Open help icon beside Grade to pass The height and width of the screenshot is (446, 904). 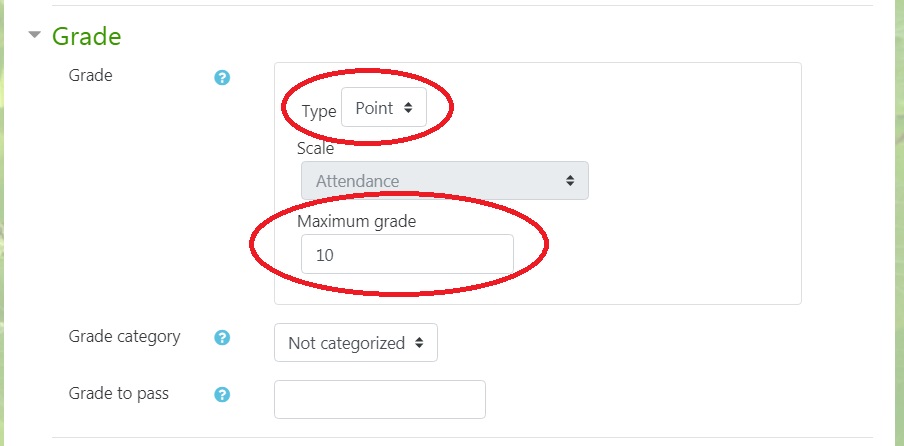pos(222,395)
